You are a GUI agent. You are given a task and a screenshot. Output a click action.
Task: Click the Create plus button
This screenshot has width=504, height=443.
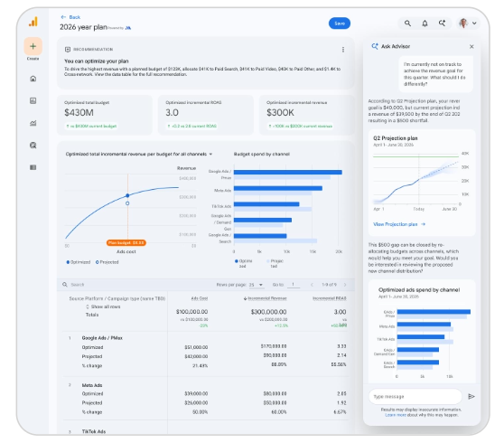33,46
